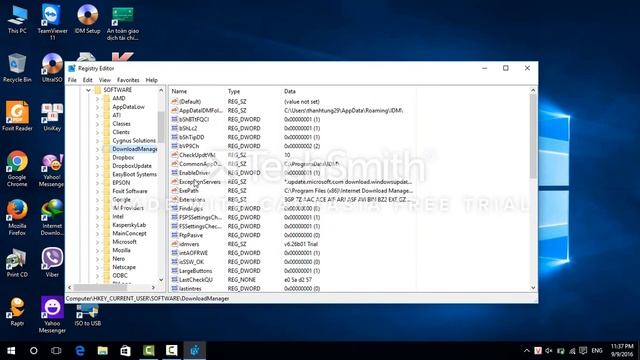Expand the KasperskyLab registry key
The image size is (640, 360).
point(97,225)
